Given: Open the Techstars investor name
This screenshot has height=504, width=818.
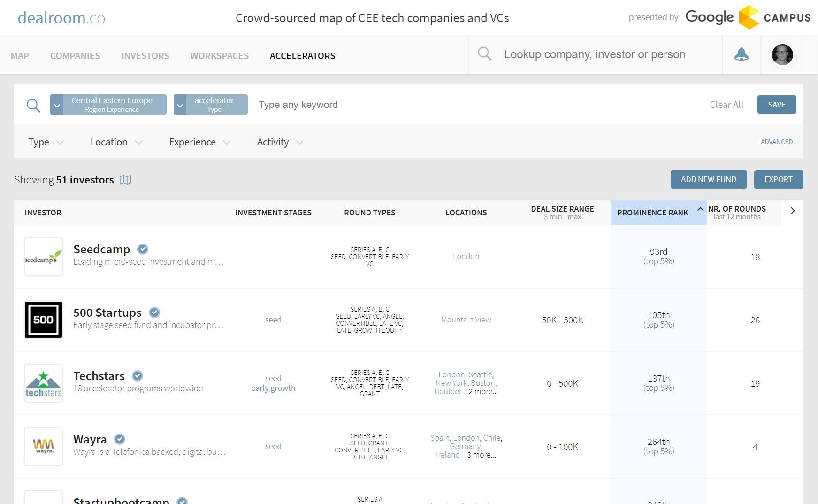Looking at the screenshot, I should (x=99, y=376).
